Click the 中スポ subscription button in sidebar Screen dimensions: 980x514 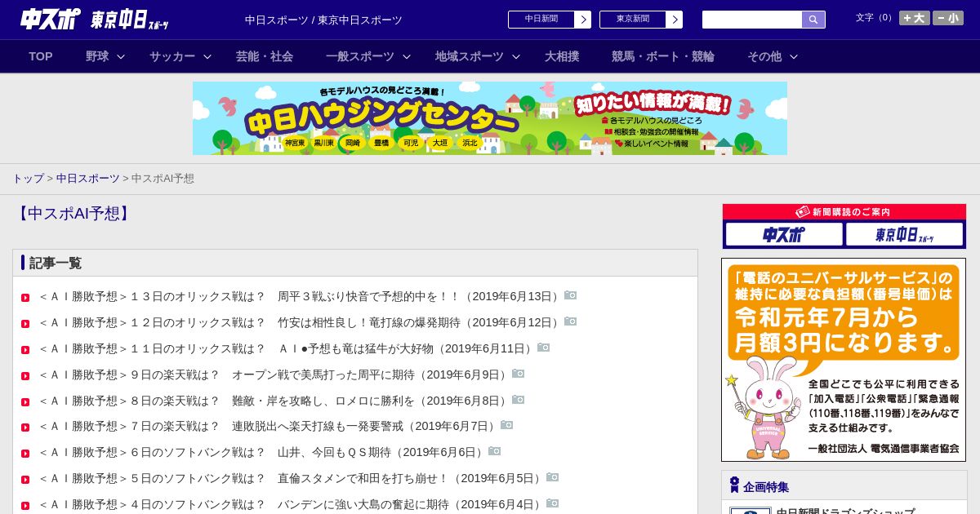[x=784, y=235]
